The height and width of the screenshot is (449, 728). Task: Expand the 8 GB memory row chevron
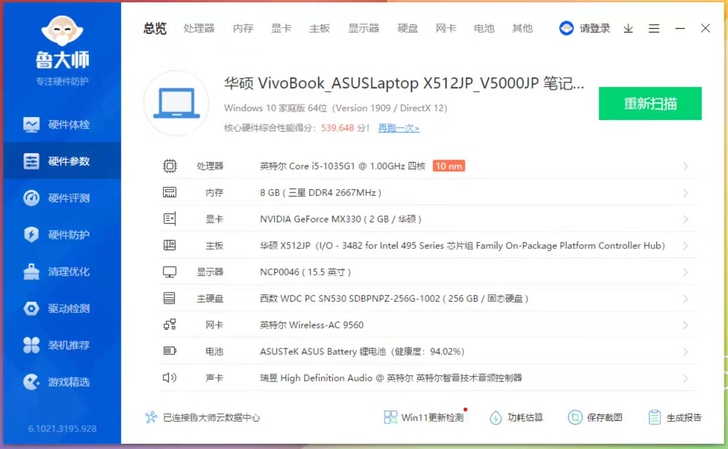(685, 193)
